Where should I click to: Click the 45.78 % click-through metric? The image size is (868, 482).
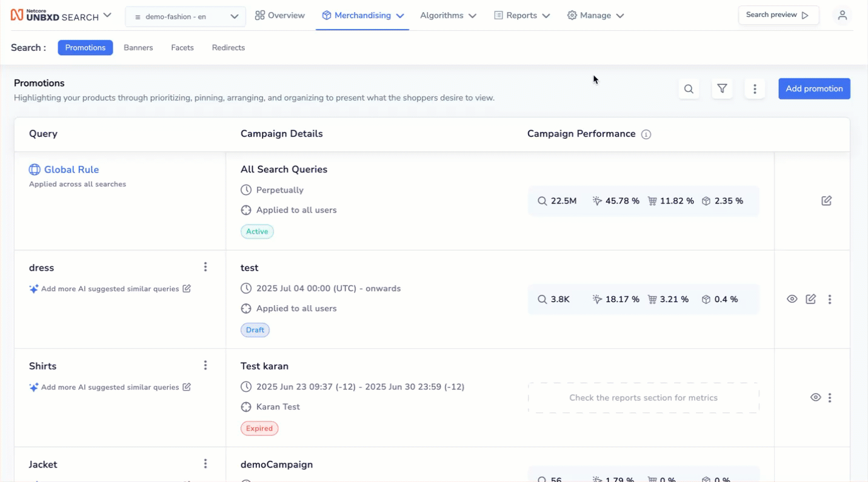point(616,201)
